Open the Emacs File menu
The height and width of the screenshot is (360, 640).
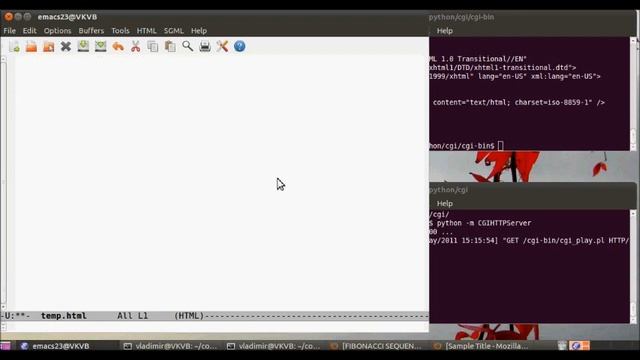pyautogui.click(x=9, y=31)
